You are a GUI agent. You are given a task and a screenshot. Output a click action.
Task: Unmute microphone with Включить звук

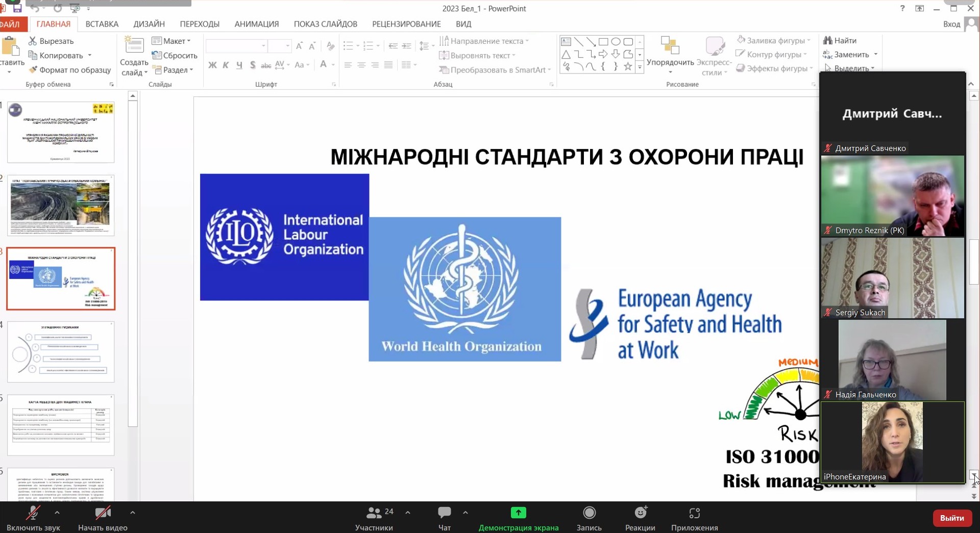pos(33,518)
